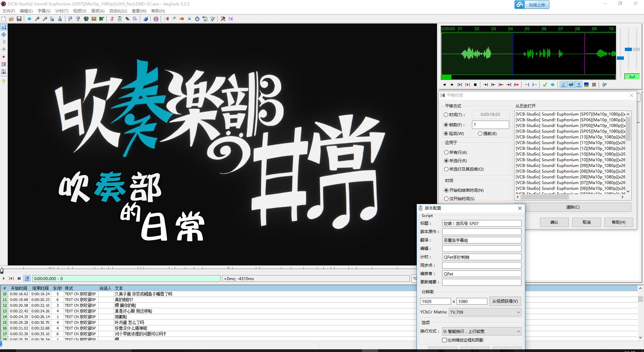Screen dimensions: 644x352
Task: Go to previous line in audio toolbar
Action: (x=444, y=85)
